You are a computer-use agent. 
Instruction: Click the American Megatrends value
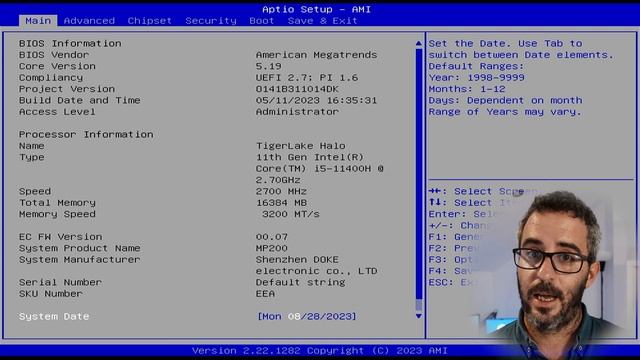coord(316,55)
